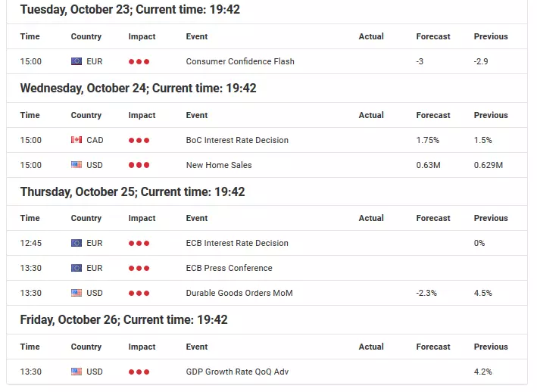Open BoC Interest Rate Decision event

pyautogui.click(x=237, y=140)
